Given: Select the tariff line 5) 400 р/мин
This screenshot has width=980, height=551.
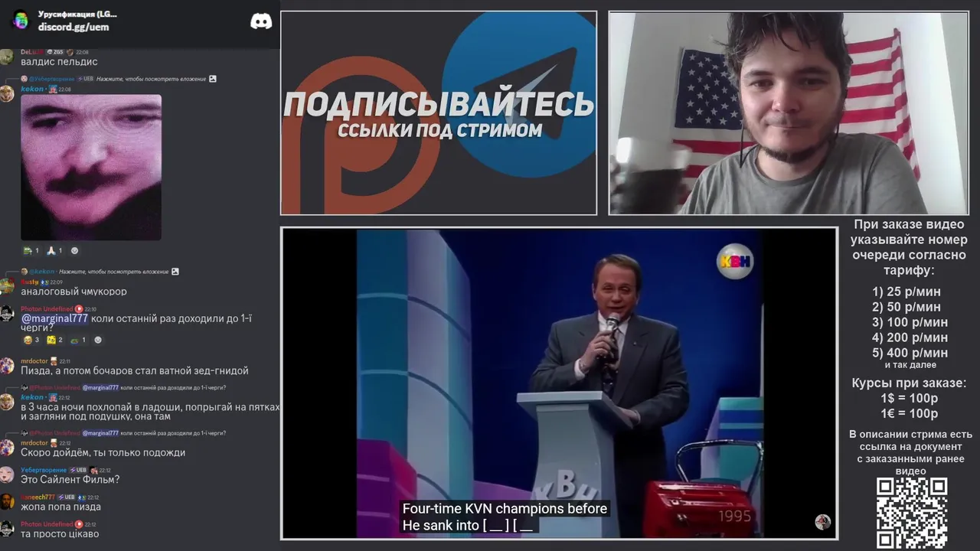Looking at the screenshot, I should (910, 353).
